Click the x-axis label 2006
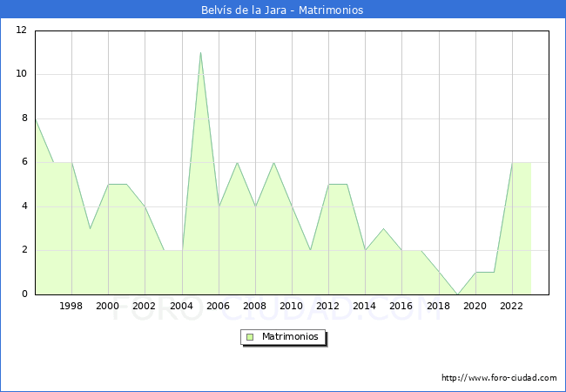Viewport: 566px width, 392px height. coord(218,306)
